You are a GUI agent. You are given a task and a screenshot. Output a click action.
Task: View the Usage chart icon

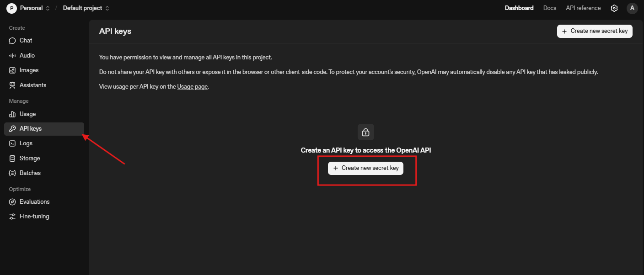12,114
